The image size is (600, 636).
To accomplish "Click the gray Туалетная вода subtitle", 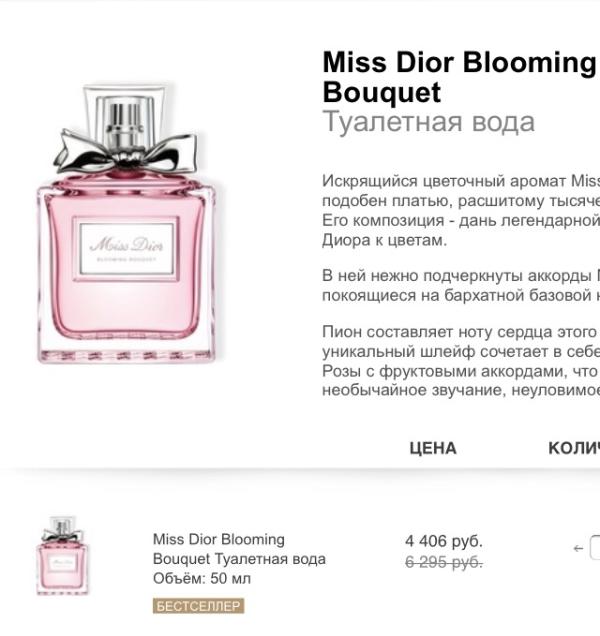I will (429, 122).
